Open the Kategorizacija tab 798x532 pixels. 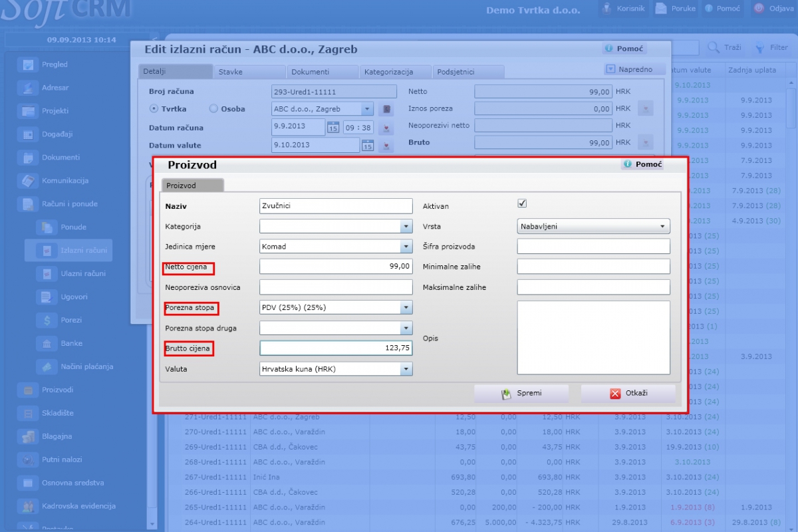(395, 72)
